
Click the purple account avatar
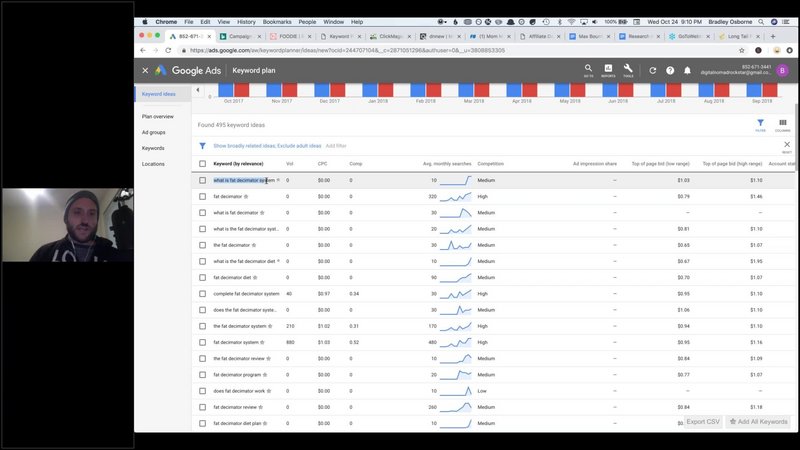click(x=782, y=70)
